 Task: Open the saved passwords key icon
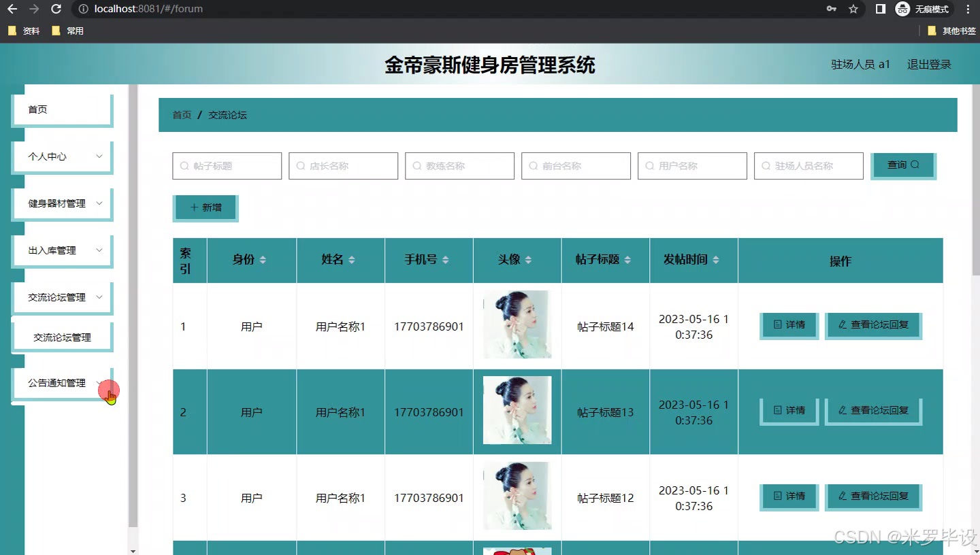[x=831, y=9]
